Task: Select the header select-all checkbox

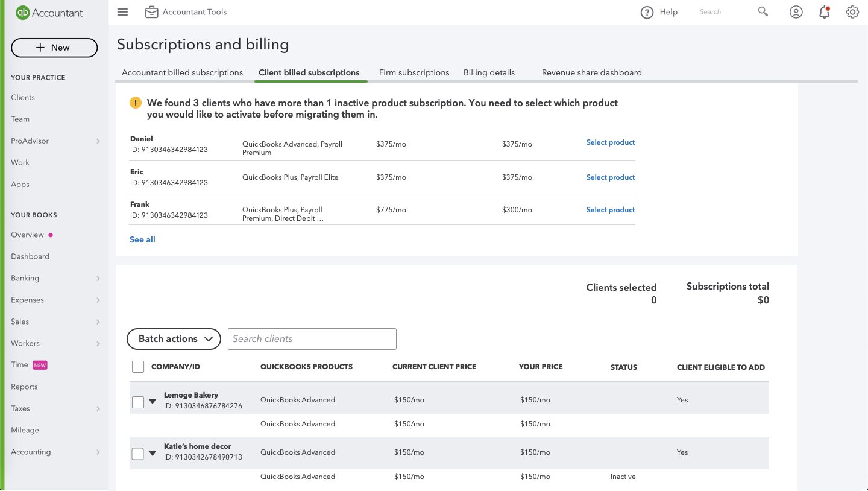Action: [x=138, y=367]
